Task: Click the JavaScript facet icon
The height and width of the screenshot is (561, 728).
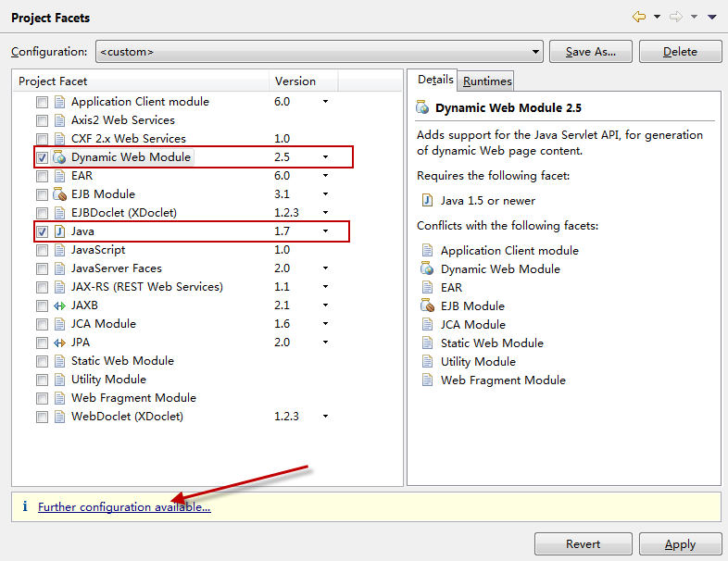Action: tap(59, 250)
